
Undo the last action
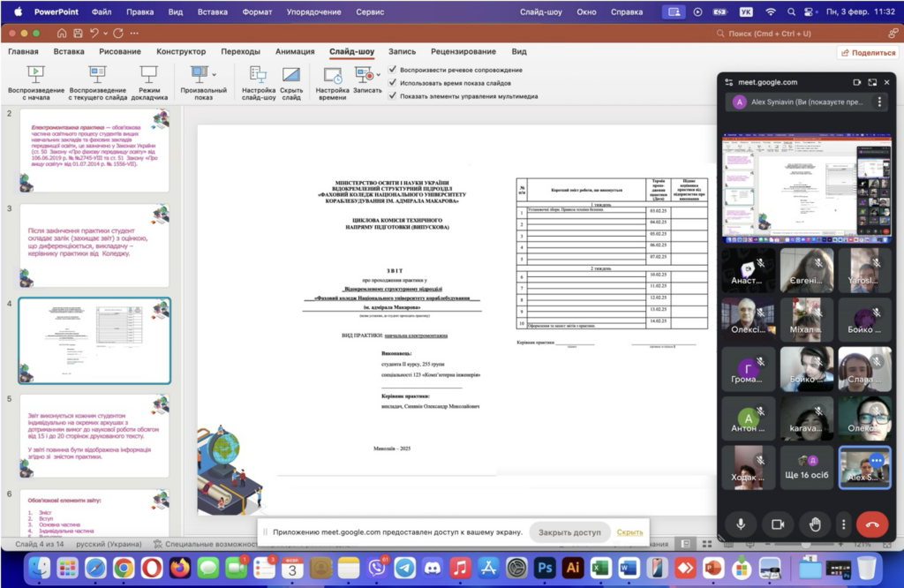click(94, 34)
